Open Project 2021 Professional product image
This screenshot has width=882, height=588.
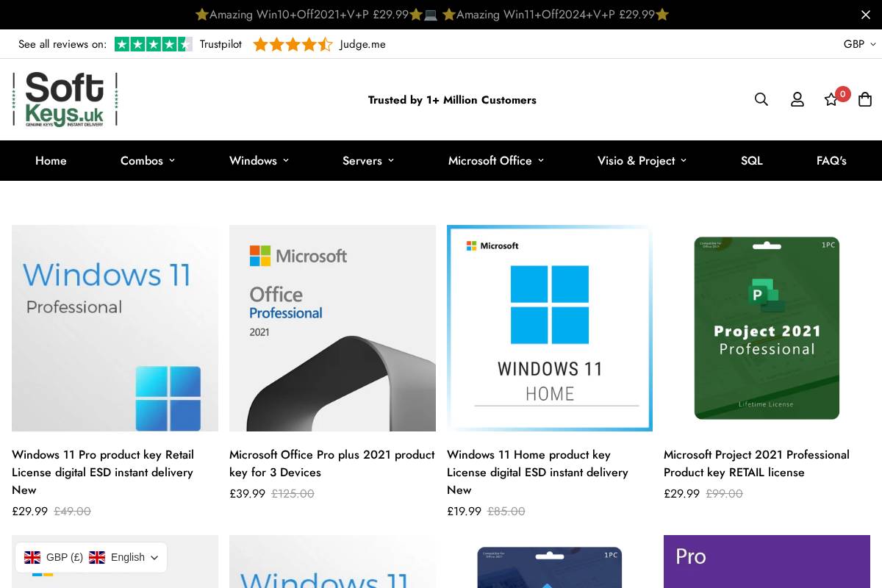point(767,328)
